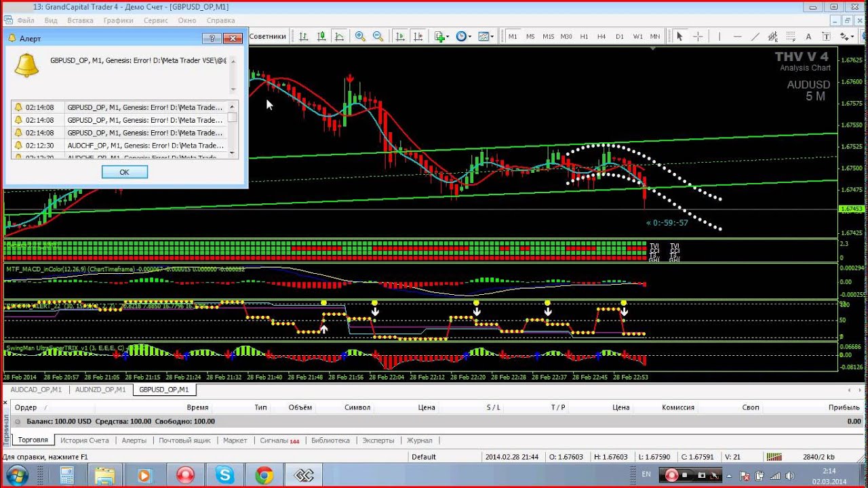Toggle chart auto-scroll icon
The width and height of the screenshot is (868, 488).
tap(400, 37)
